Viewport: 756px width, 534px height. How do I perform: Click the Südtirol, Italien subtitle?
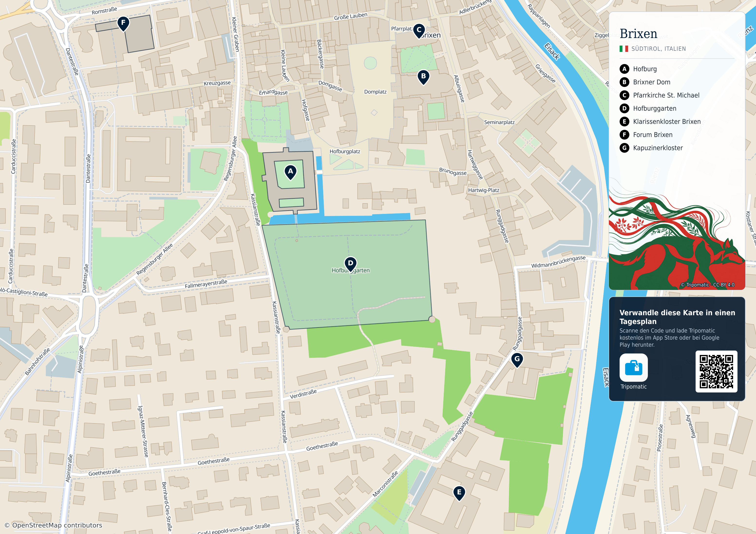659,49
